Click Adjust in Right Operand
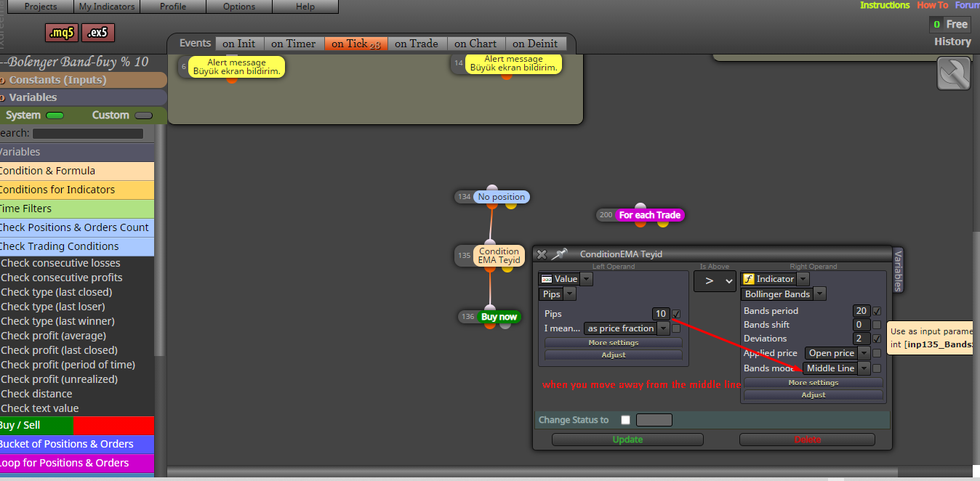 (x=814, y=395)
